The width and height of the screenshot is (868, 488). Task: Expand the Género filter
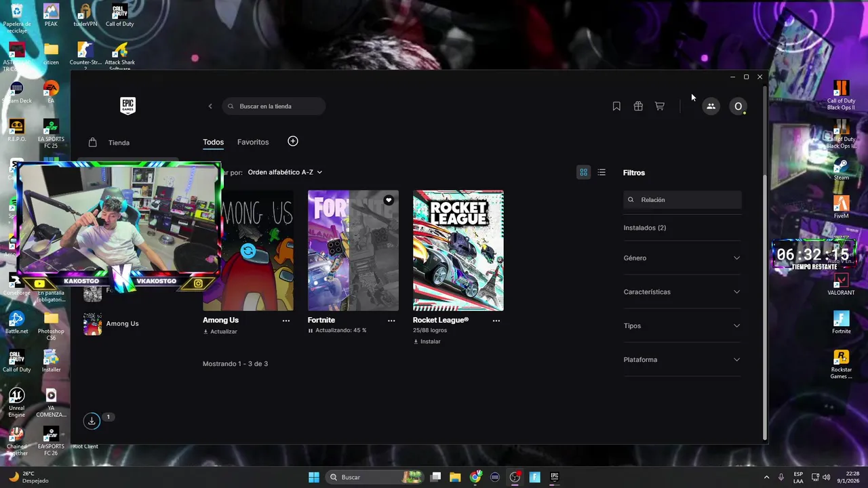click(x=682, y=258)
